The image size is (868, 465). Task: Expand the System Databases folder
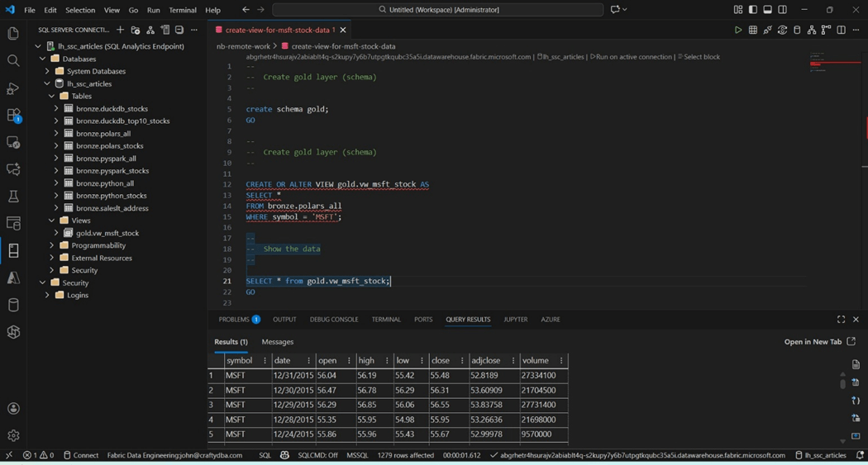[48, 71]
